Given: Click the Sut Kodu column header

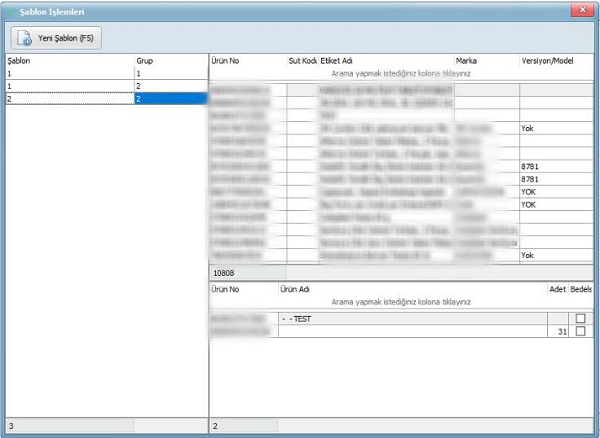Looking at the screenshot, I should 302,61.
